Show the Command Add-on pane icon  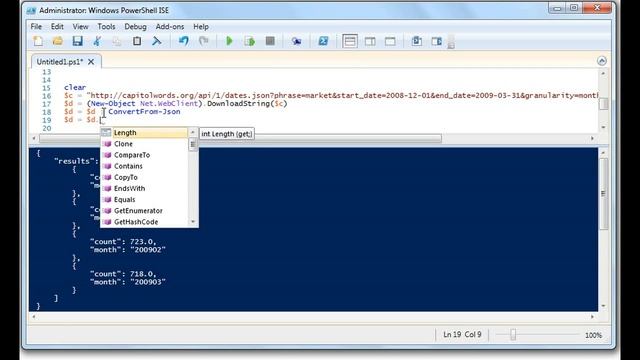coord(437,41)
